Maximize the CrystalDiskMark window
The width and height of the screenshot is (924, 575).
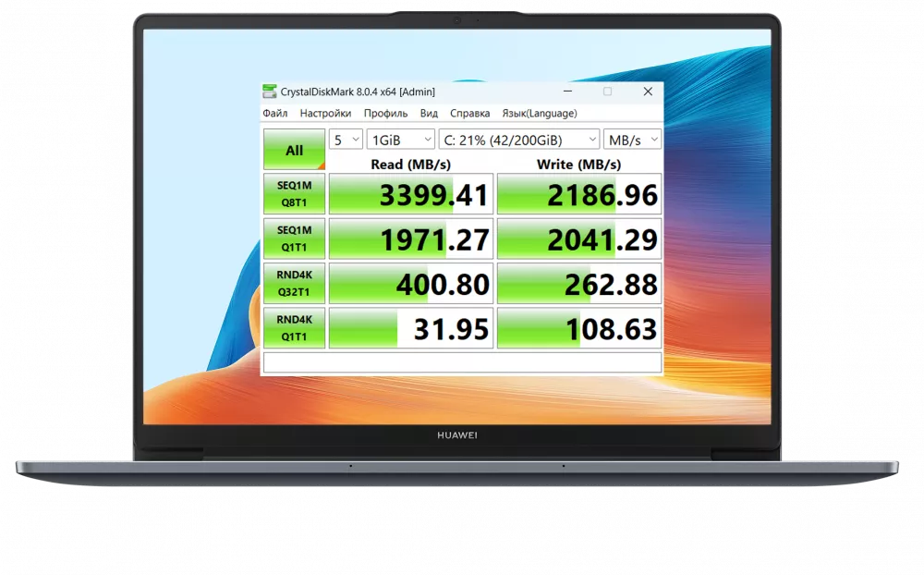coord(608,92)
